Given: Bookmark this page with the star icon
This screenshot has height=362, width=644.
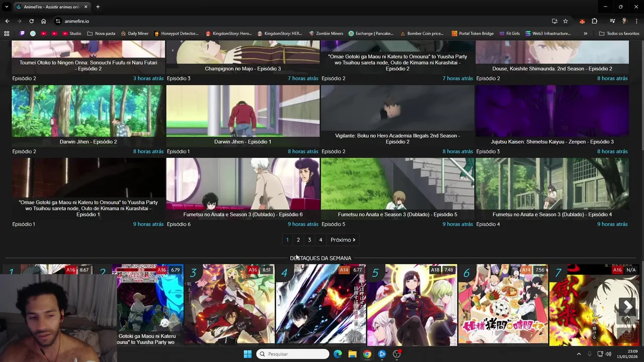Looking at the screenshot, I should click(x=566, y=21).
